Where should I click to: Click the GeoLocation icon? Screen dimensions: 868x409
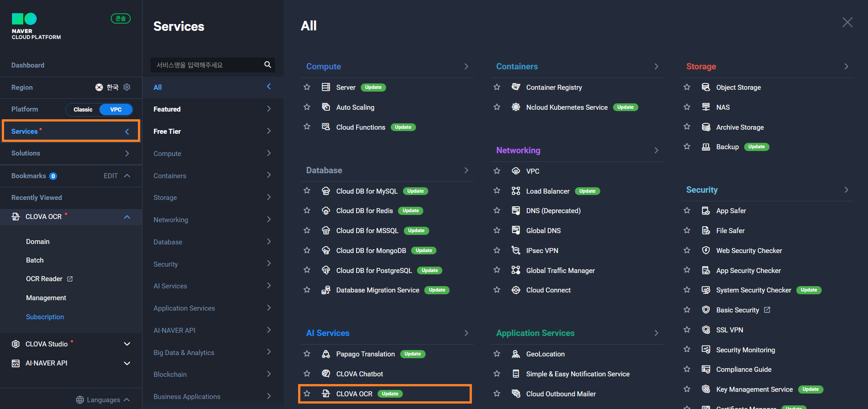click(516, 354)
